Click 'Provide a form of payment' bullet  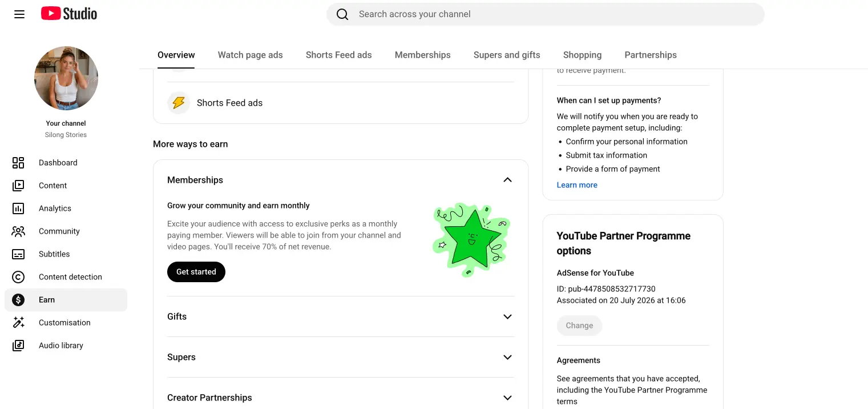(x=613, y=169)
